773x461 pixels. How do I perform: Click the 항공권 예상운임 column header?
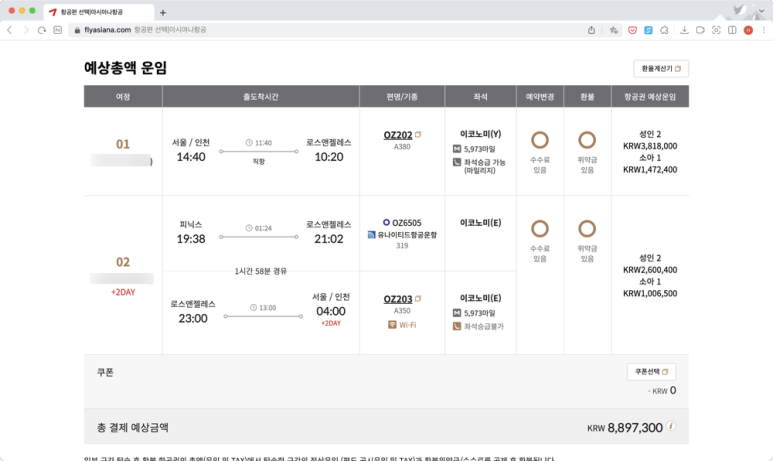pyautogui.click(x=650, y=97)
